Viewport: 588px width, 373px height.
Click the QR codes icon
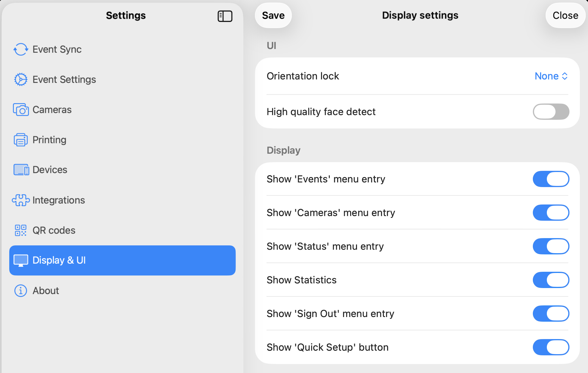21,230
